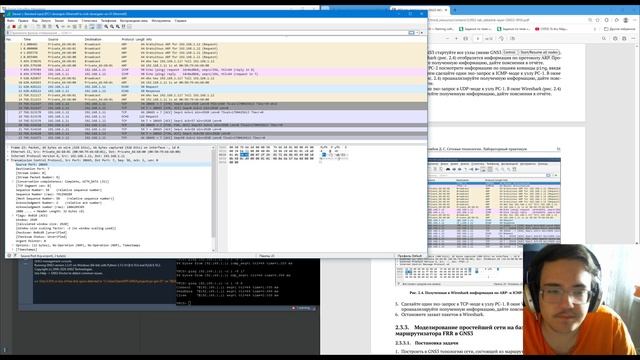
Task: Open the Анализ menu in Wireshark
Action: click(x=73, y=20)
